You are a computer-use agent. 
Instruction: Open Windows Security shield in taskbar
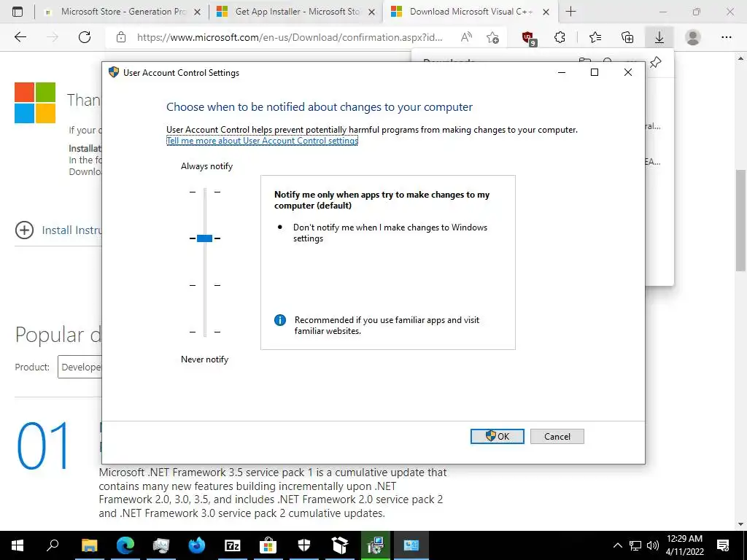pyautogui.click(x=304, y=545)
